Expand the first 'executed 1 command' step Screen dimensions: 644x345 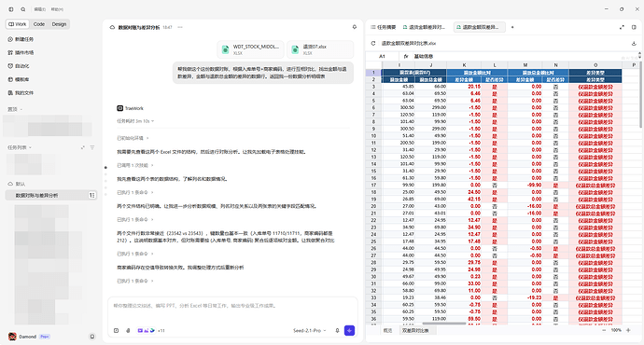coord(135,192)
